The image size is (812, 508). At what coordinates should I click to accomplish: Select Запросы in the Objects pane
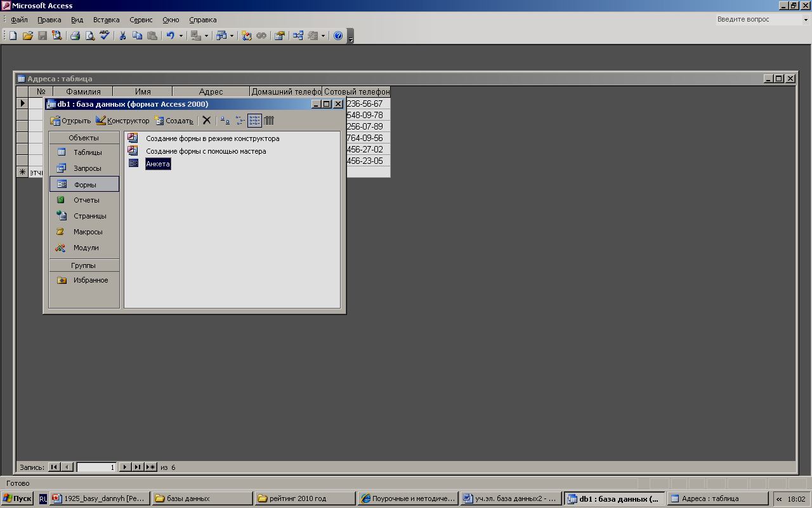[x=84, y=168]
